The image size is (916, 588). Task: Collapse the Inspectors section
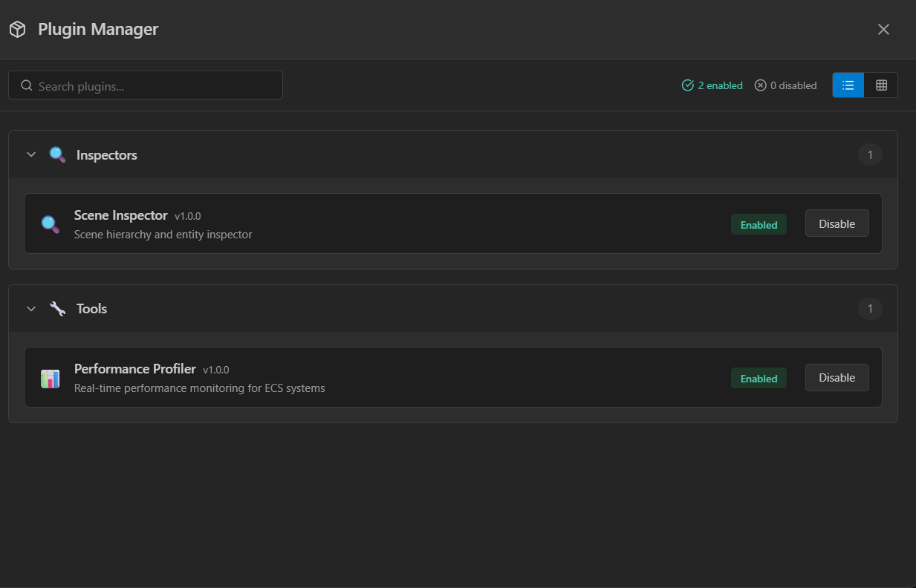click(31, 154)
